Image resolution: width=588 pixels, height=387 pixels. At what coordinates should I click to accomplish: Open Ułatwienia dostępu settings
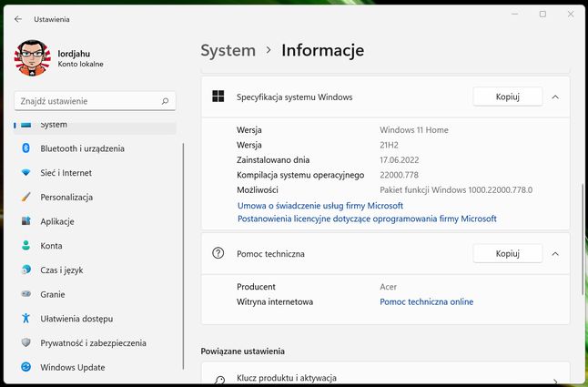point(95,319)
